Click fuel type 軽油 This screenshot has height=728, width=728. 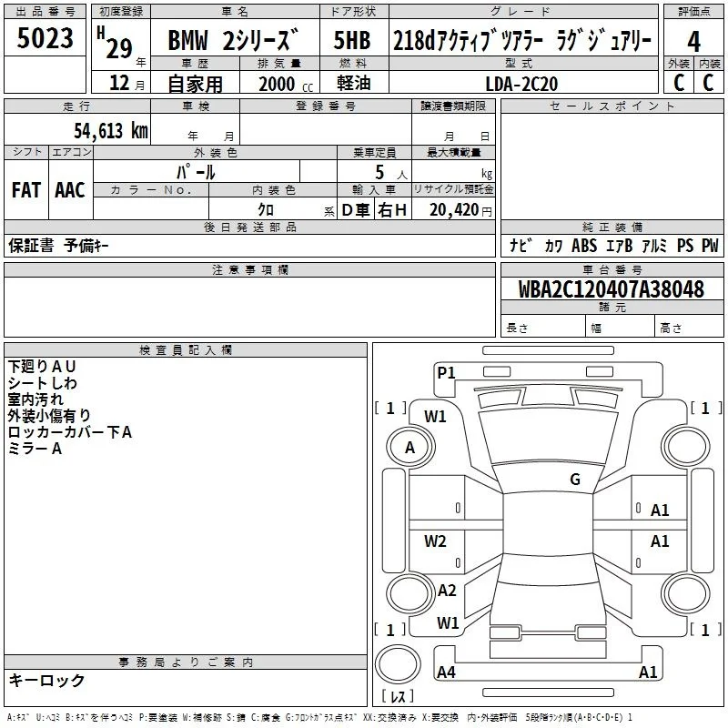pos(353,83)
